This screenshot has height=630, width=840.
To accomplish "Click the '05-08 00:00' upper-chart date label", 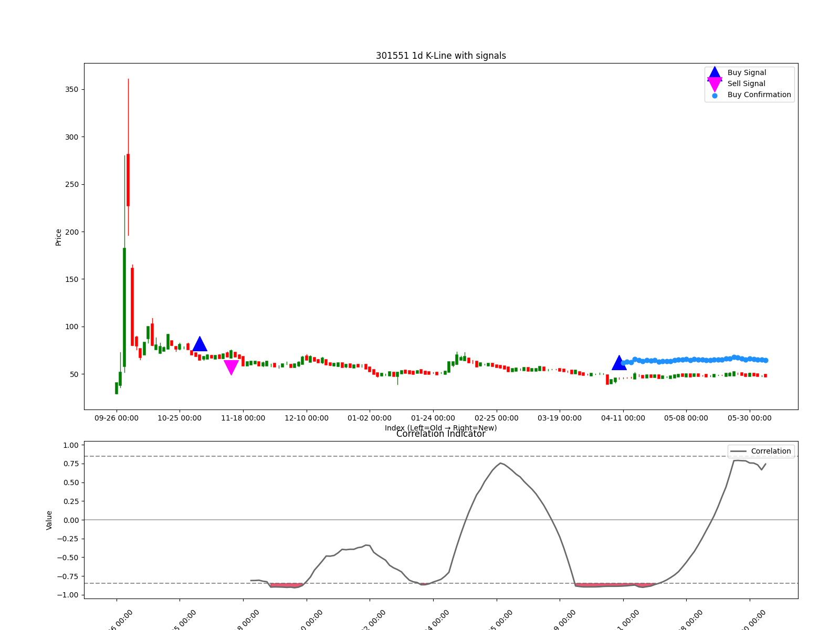I will click(x=686, y=418).
